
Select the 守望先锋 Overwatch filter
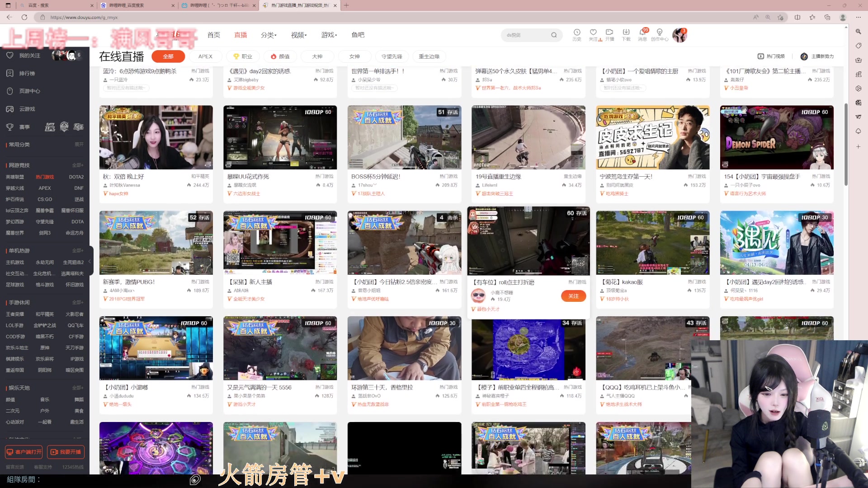392,56
